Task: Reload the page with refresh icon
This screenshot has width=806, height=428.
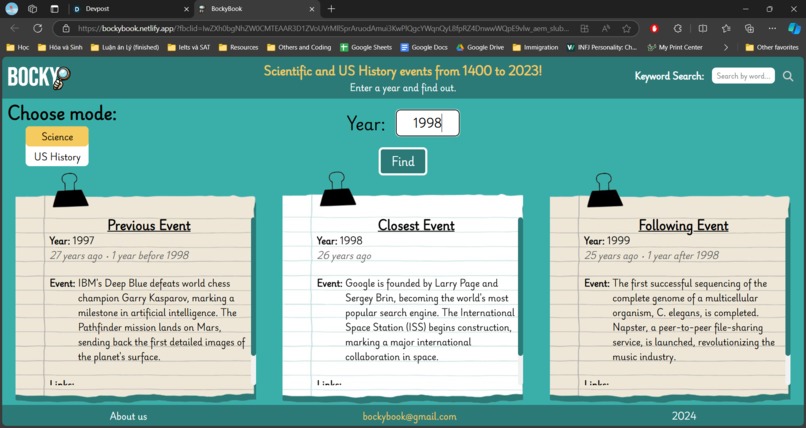Action: 38,29
